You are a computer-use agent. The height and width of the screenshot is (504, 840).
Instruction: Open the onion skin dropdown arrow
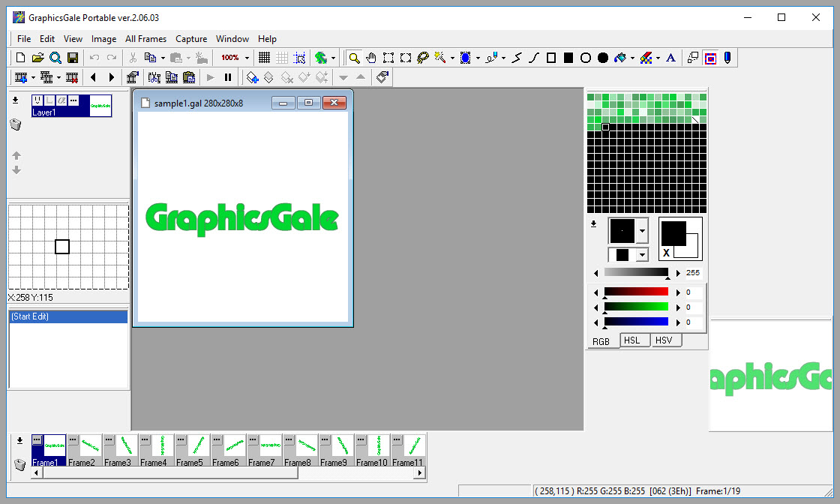(333, 58)
